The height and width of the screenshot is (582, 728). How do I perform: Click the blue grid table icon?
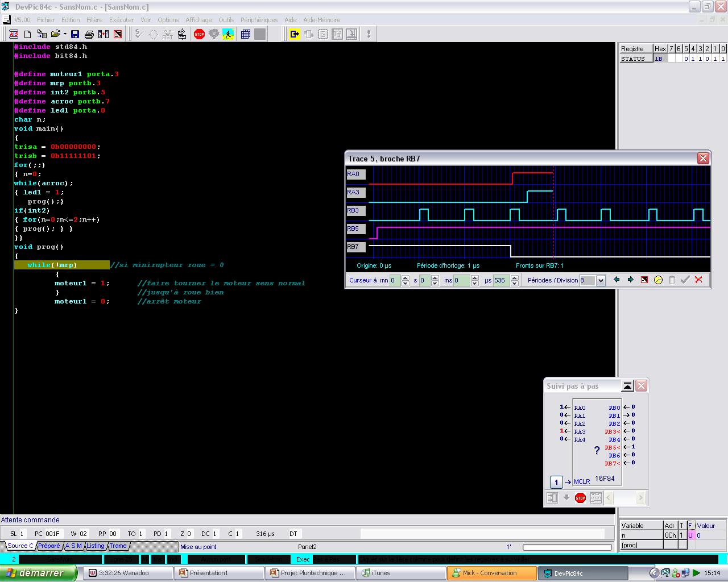tap(246, 34)
